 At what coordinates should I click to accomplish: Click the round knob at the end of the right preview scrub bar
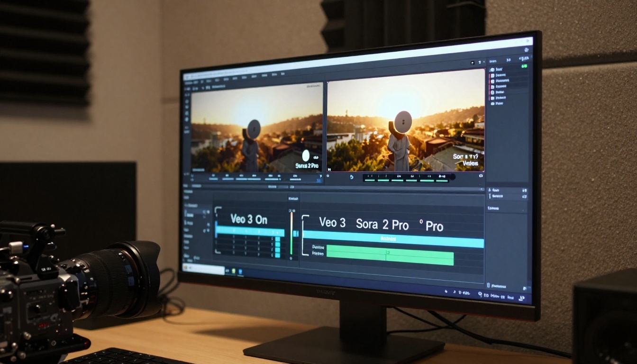pos(453,177)
